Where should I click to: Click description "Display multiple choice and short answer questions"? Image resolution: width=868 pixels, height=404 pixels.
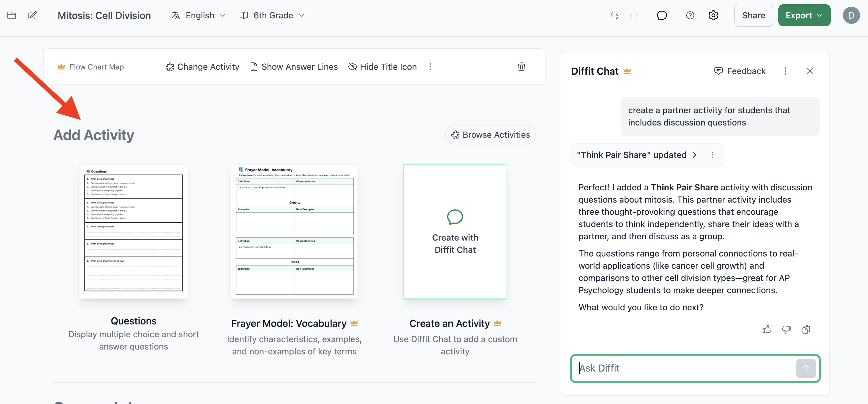pyautogui.click(x=133, y=340)
